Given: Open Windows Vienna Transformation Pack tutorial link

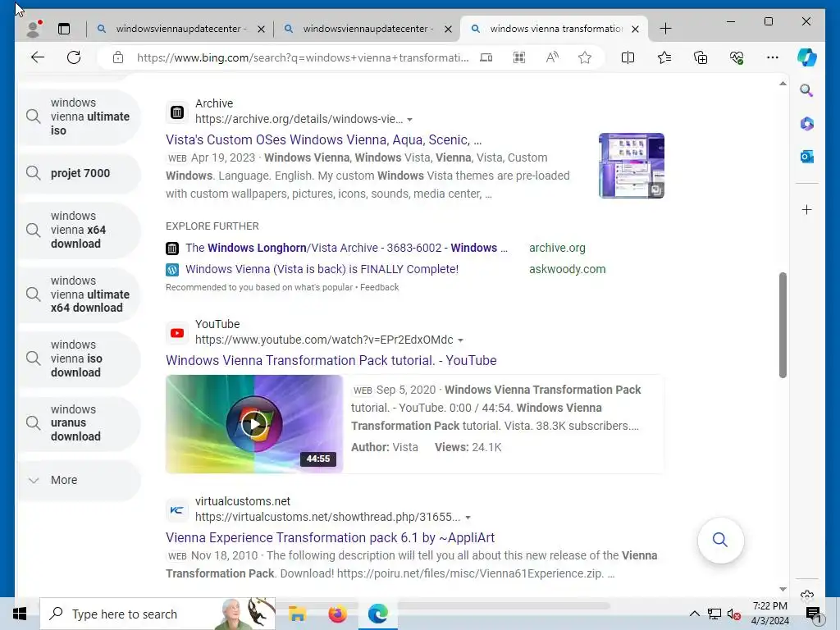Looking at the screenshot, I should [331, 361].
